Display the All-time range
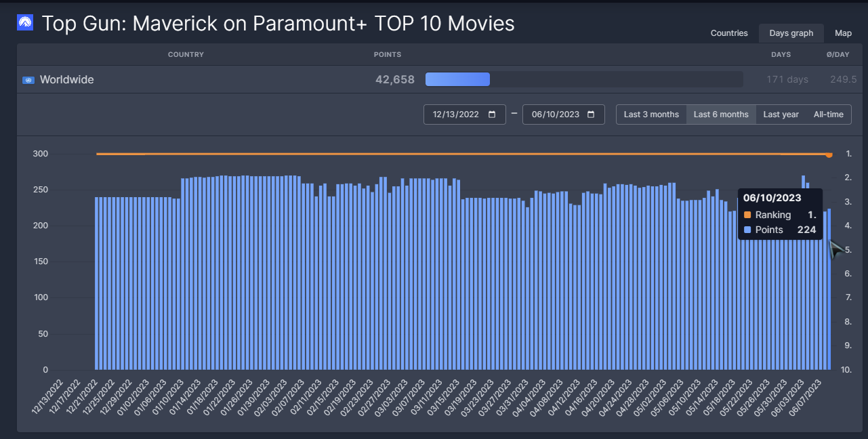Screen dimensions: 868x439 tap(829, 114)
